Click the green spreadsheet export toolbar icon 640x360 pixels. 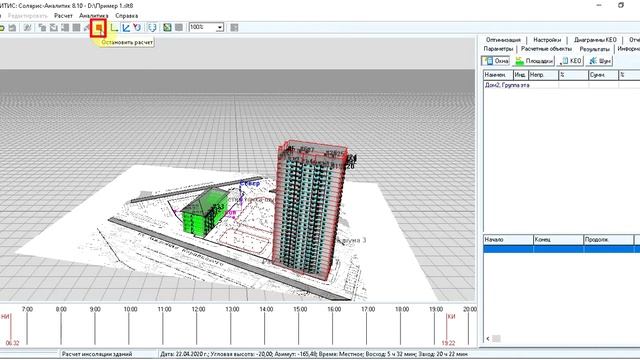pos(167,28)
